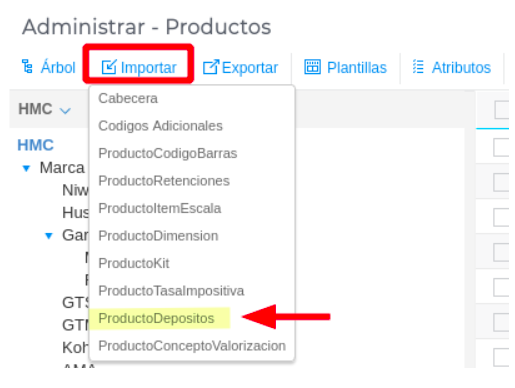This screenshot has width=515, height=388.
Task: Select Codigos Adicionales option
Action: tap(160, 126)
